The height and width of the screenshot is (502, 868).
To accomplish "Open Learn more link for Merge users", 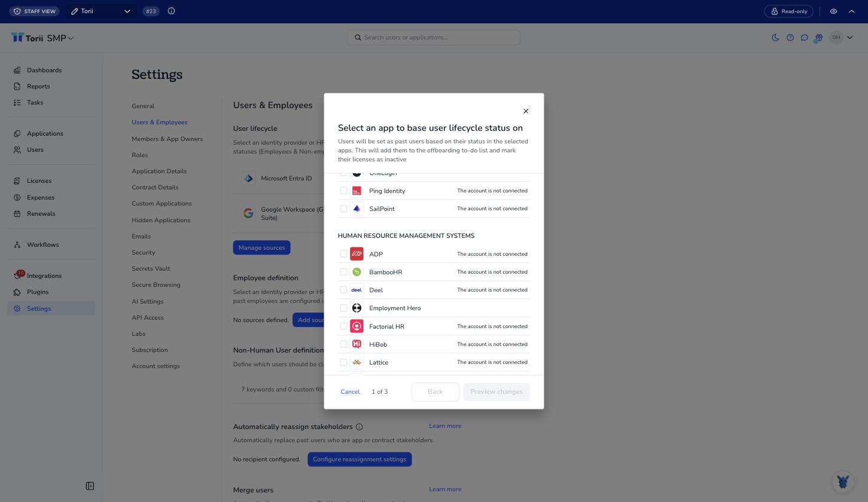I will click(x=445, y=489).
